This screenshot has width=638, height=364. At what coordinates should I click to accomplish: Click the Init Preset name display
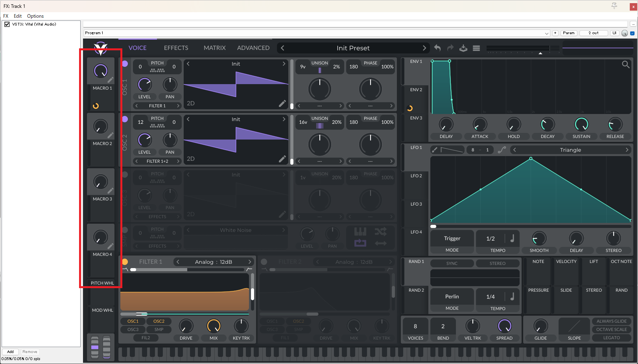[353, 48]
